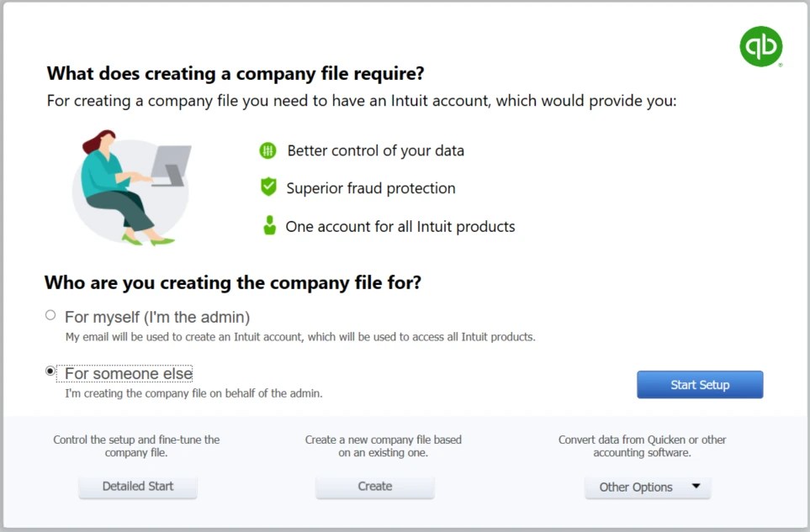Click the Detailed Start button
The height and width of the screenshot is (532, 810).
coord(137,486)
